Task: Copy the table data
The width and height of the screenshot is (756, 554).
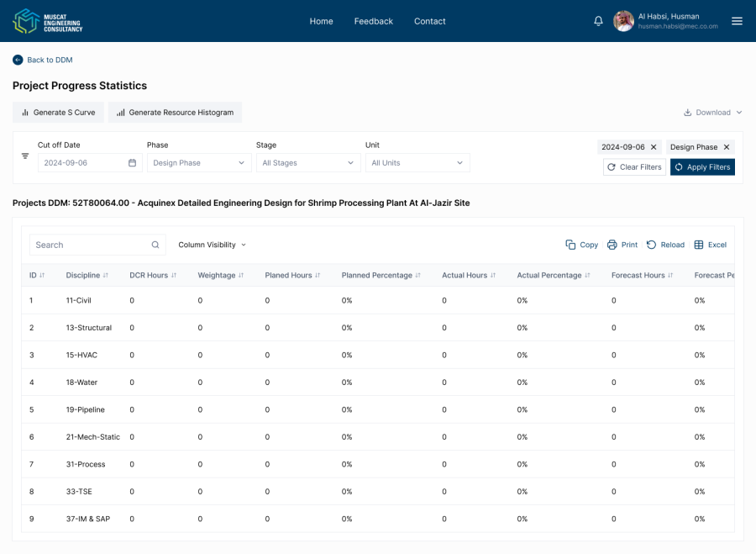Action: [x=581, y=245]
